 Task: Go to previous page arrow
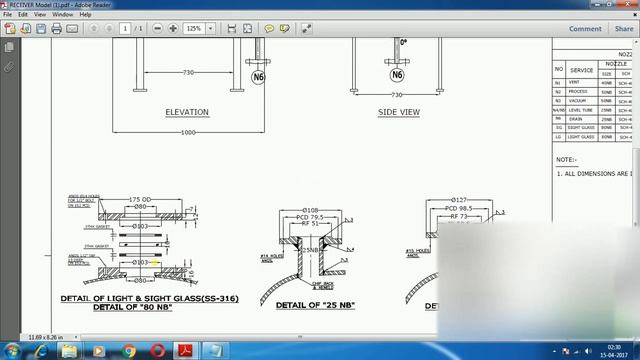coord(94,29)
